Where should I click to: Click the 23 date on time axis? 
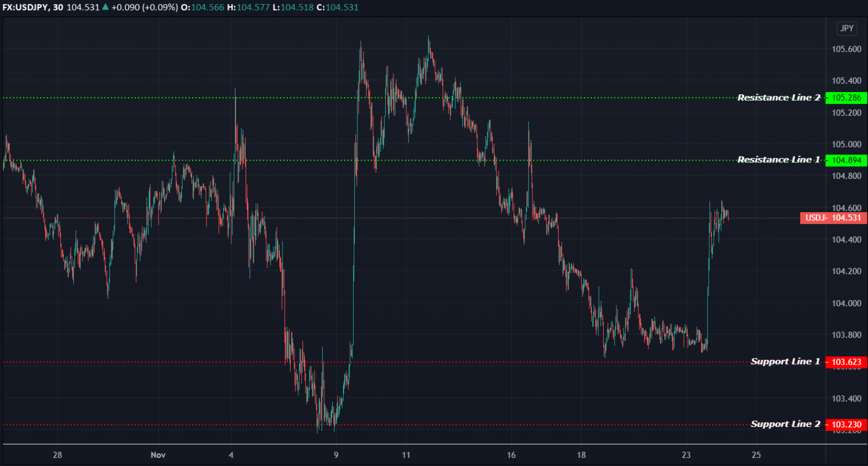pos(686,455)
